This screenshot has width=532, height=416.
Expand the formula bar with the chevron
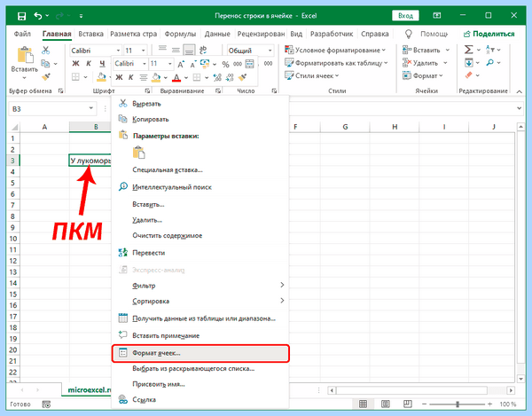(520, 108)
